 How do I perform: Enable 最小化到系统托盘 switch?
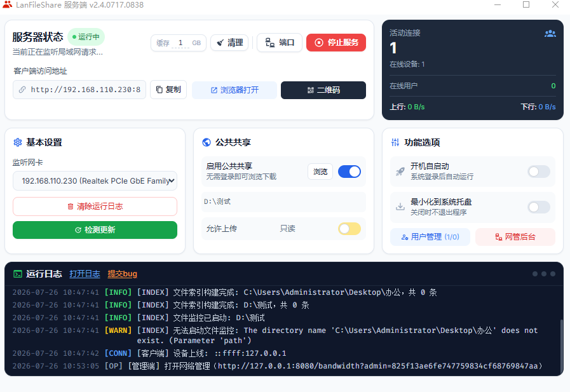pos(539,207)
